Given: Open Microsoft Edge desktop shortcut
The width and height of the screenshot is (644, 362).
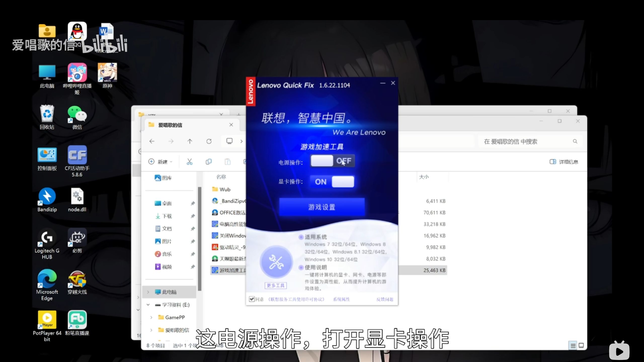Looking at the screenshot, I should click(x=47, y=285).
